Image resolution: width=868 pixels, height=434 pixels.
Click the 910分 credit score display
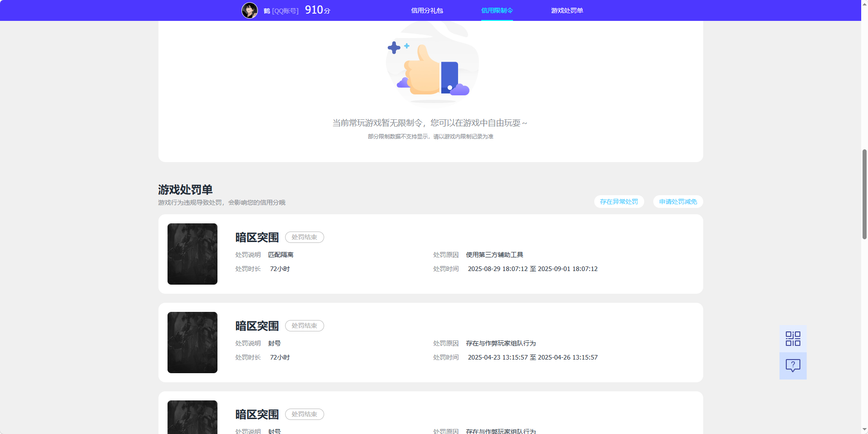316,9
